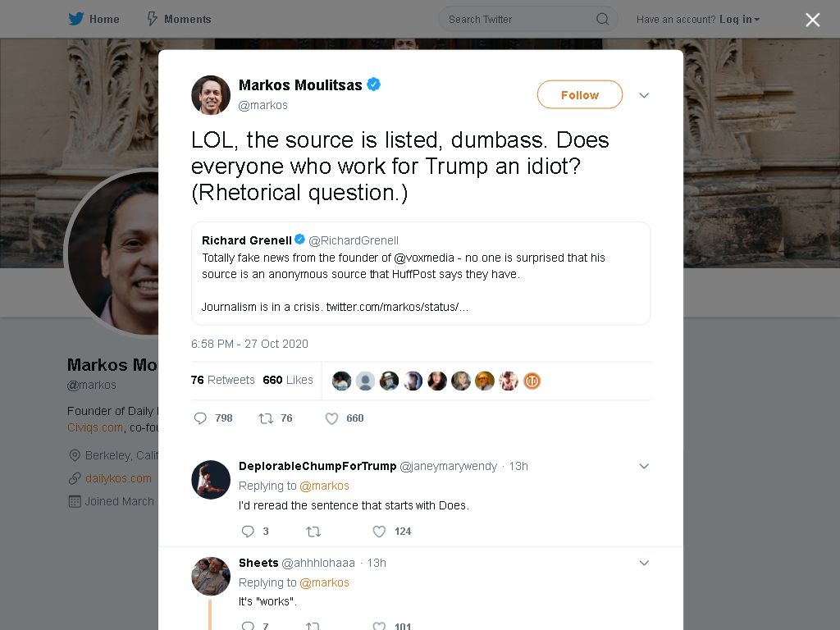
Task: Reply to Markos's tweet with 798 replies
Action: (200, 418)
